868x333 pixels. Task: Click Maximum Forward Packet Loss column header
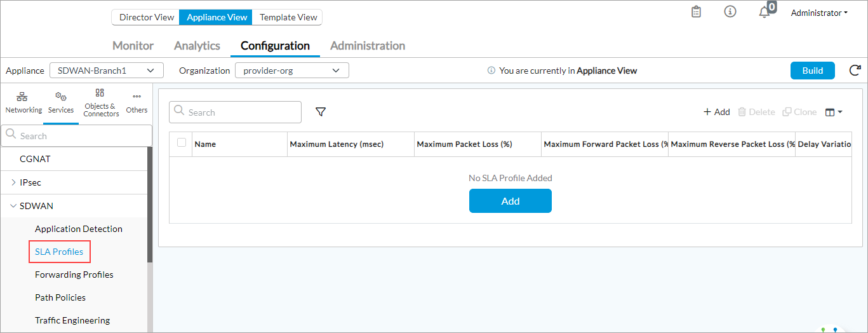(x=604, y=144)
